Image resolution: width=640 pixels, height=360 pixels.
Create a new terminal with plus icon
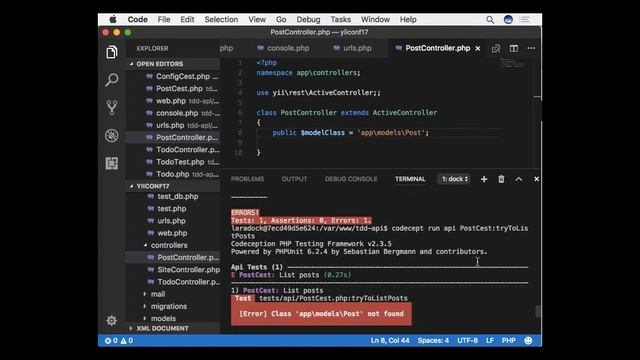tap(484, 179)
